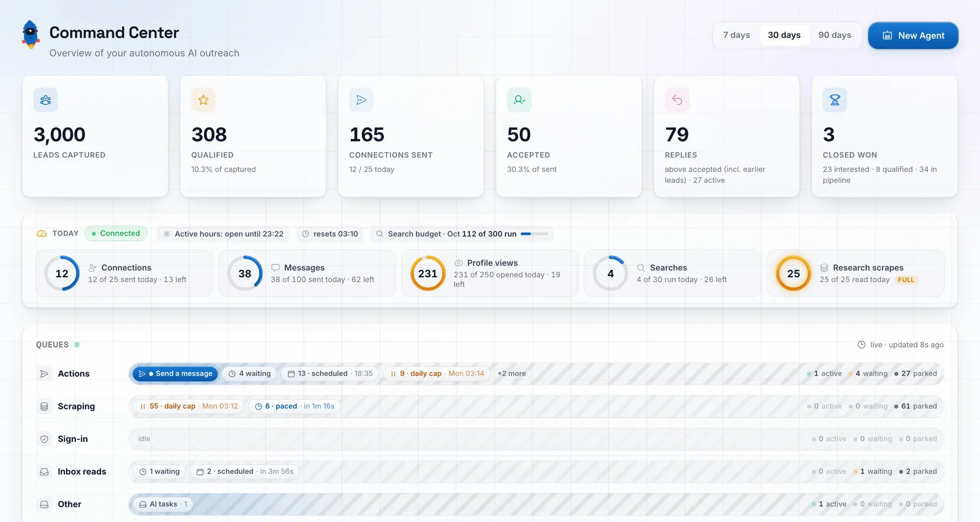The width and height of the screenshot is (980, 522).
Task: Click the AI tasks 1 chip
Action: click(x=163, y=504)
